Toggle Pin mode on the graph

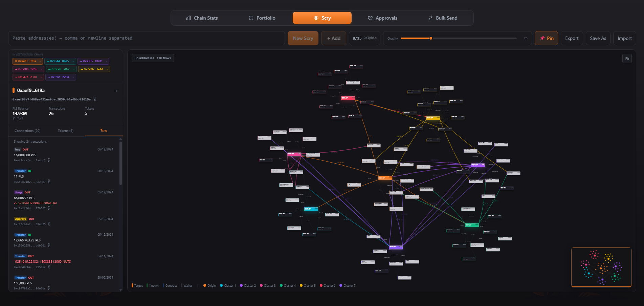(x=546, y=38)
